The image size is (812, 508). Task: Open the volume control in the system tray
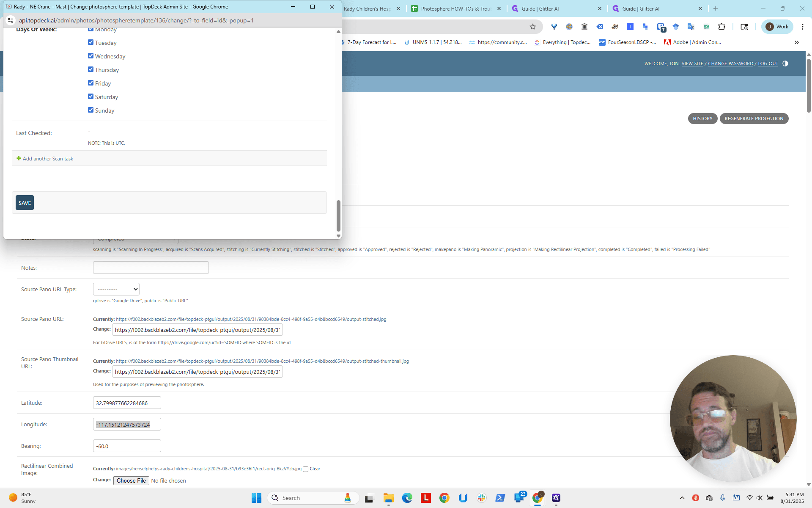(759, 498)
